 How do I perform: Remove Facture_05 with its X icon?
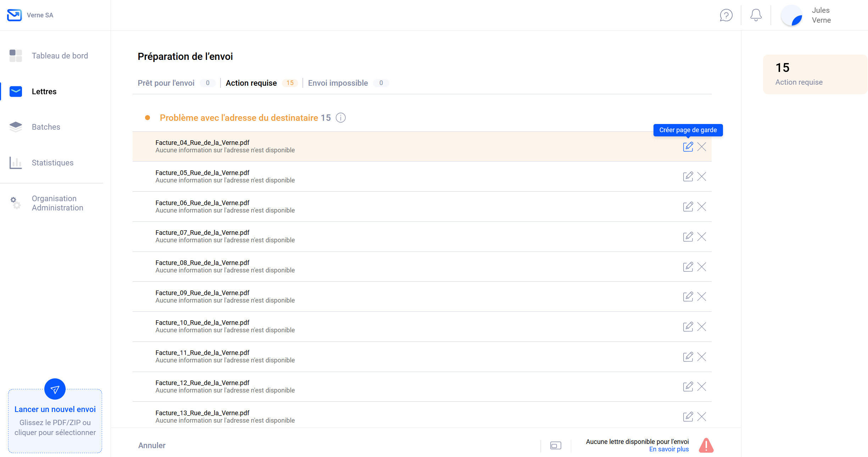tap(701, 176)
